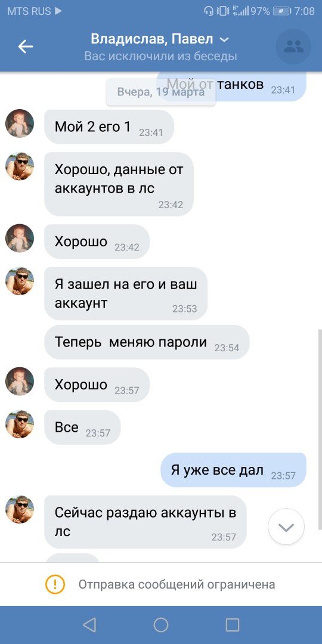Select the "Я зашел на его и ваш аккаунт" message
Image resolution: width=322 pixels, height=644 pixels.
(x=126, y=293)
